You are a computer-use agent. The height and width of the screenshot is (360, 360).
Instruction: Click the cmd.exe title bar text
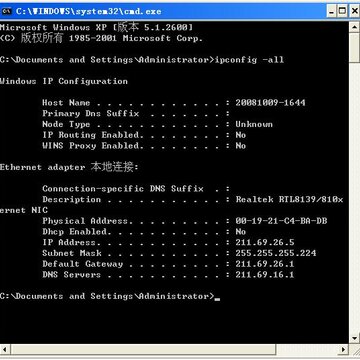click(89, 11)
